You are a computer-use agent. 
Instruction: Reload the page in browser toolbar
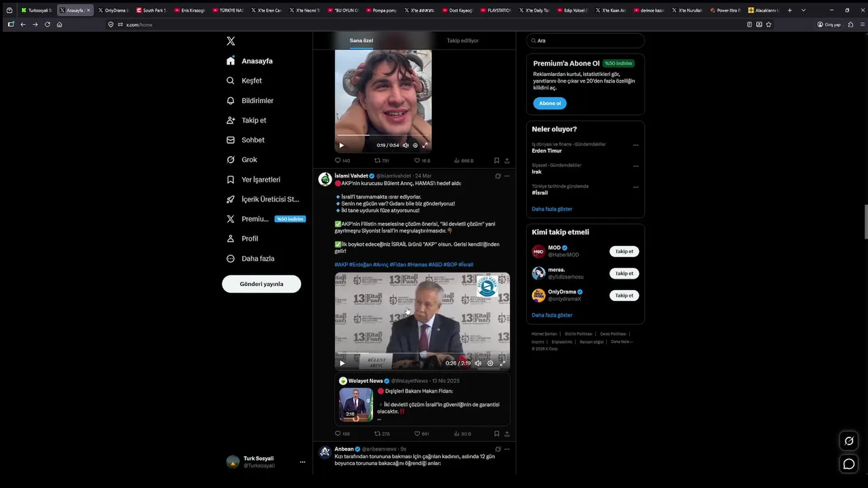tap(47, 24)
